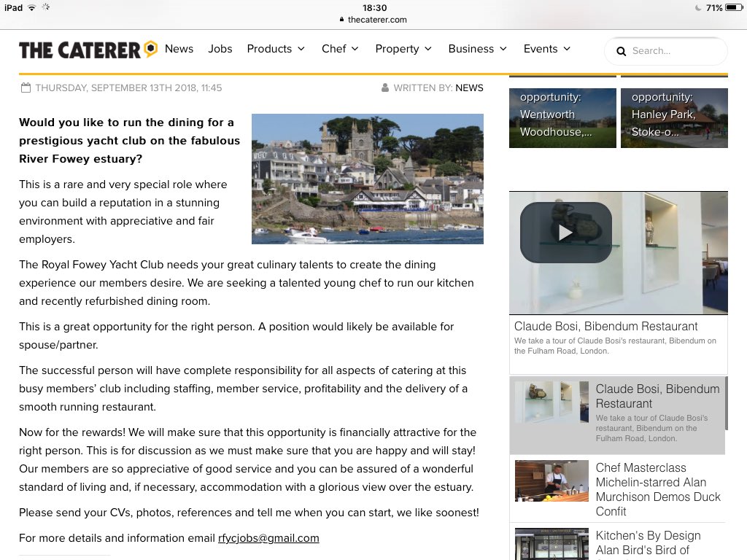Expand the Business menu chevron
Screen dimensions: 747x560
point(505,49)
